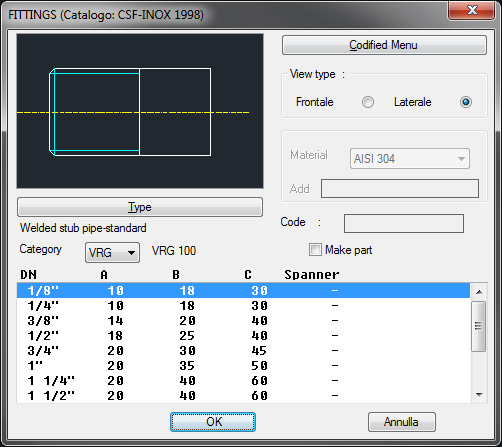Click the Type button
This screenshot has height=447, width=502.
pos(140,207)
